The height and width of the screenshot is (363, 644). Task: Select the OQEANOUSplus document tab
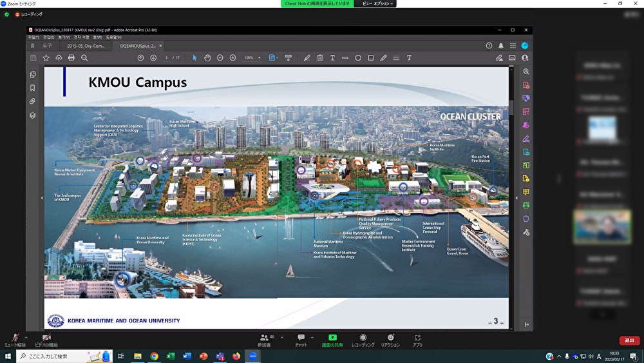point(138,46)
